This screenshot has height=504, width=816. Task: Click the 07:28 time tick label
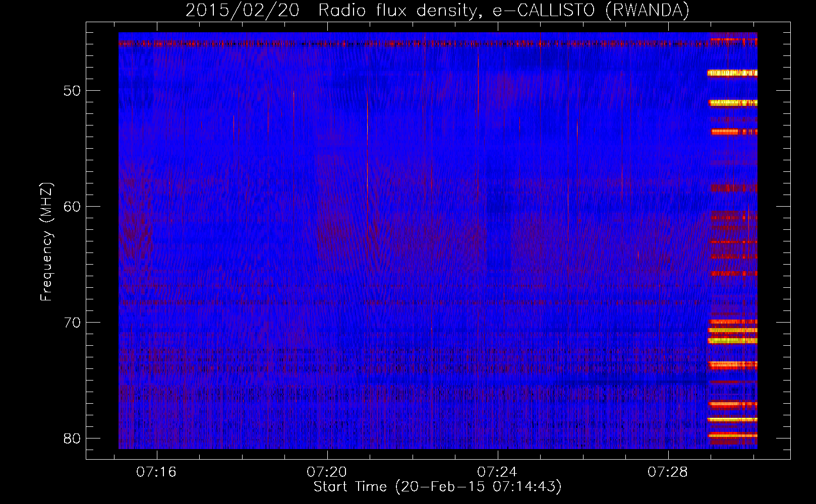[x=668, y=472]
